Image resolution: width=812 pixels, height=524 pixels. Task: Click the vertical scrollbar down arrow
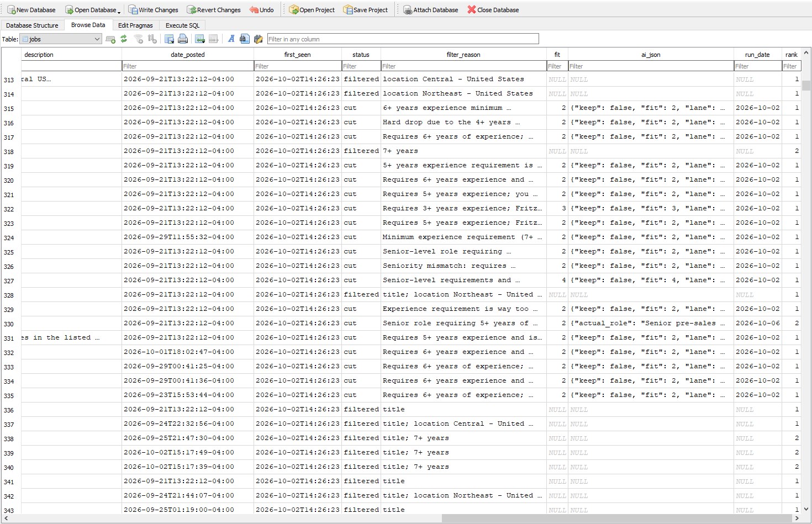806,509
